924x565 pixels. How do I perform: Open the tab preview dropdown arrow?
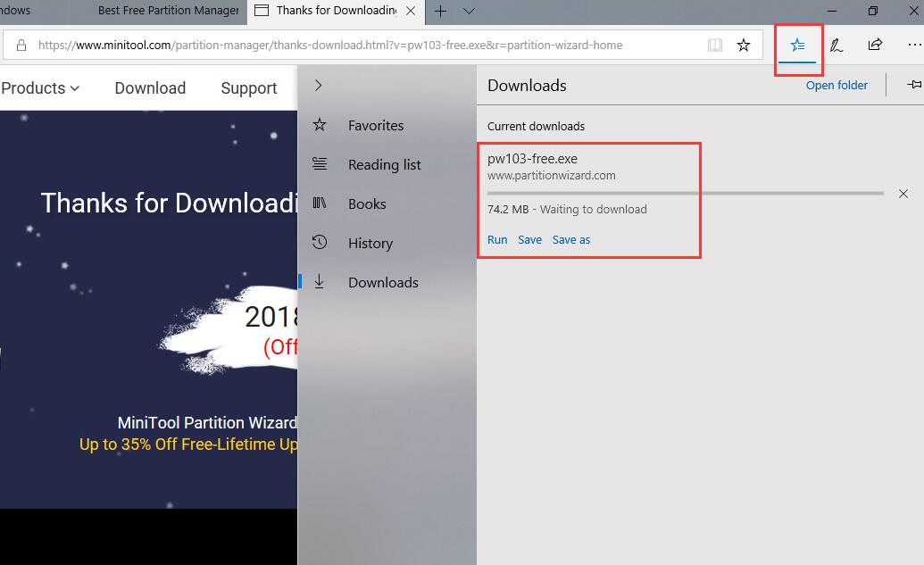pos(470,11)
